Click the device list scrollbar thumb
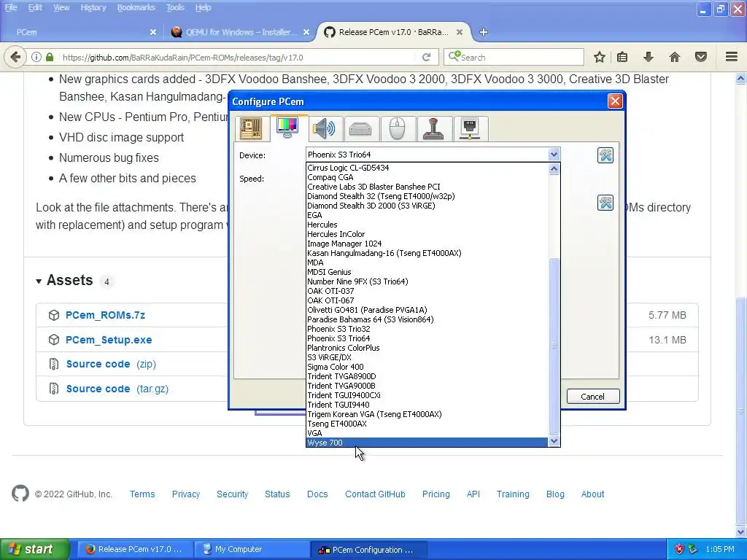 coord(554,346)
